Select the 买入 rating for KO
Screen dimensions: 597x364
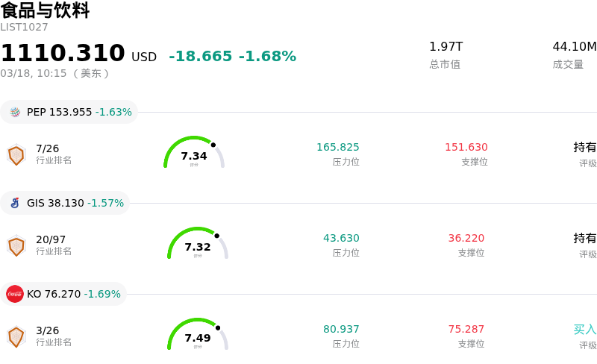(x=585, y=329)
